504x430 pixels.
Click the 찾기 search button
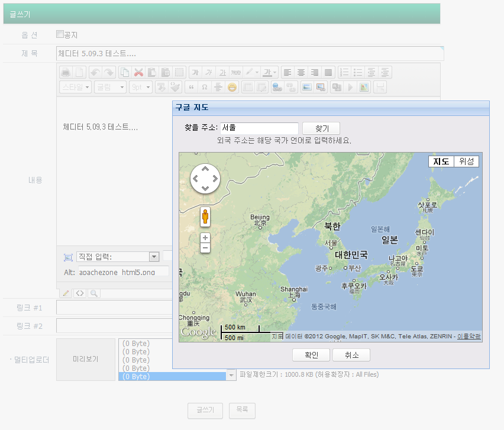[321, 128]
